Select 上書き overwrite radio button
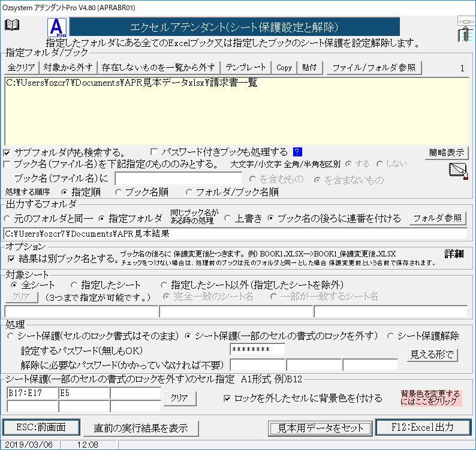The image size is (476, 450). [227, 218]
